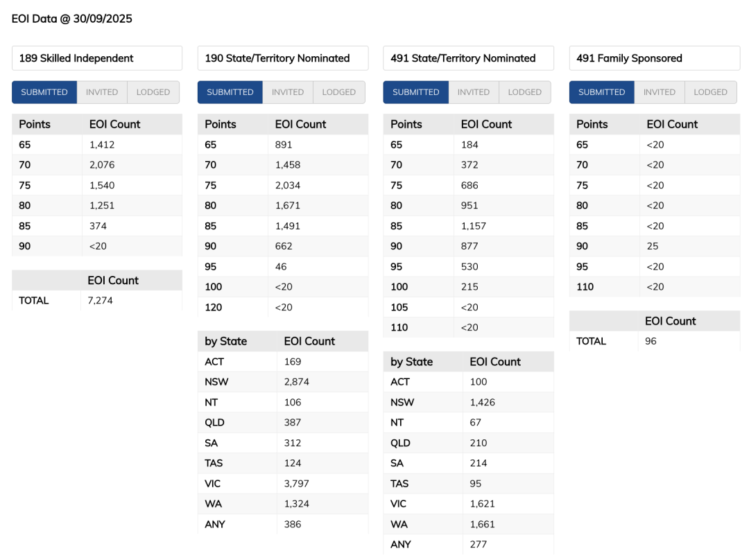The width and height of the screenshot is (749, 560).
Task: Select LODGED tab under 189 Skilled Independent
Action: tap(153, 92)
